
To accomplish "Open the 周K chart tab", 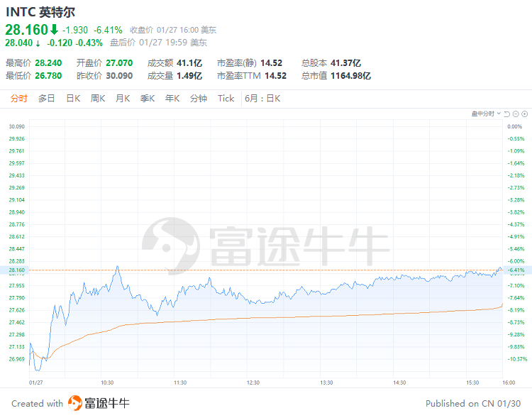I will click(x=98, y=99).
